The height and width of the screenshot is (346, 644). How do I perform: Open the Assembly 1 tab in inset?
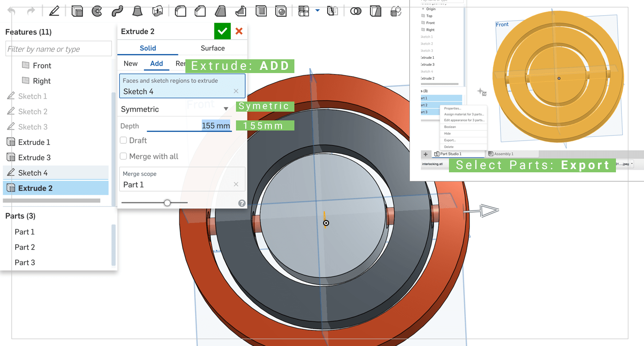pyautogui.click(x=512, y=154)
